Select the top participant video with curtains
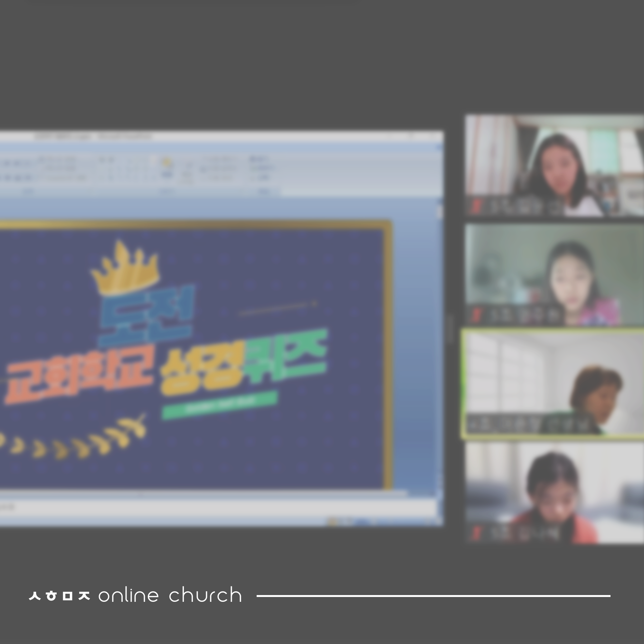The image size is (644, 644). 554,166
